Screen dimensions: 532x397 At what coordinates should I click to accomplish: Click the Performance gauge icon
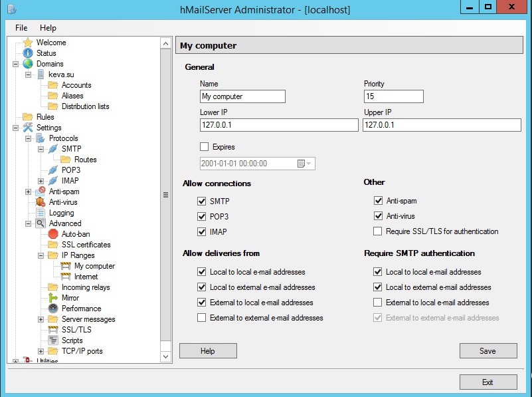click(53, 309)
